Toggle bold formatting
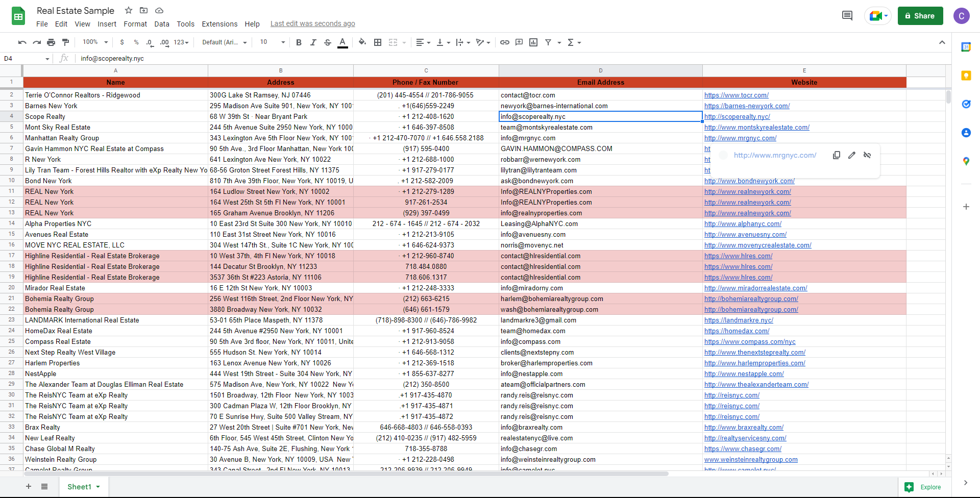The width and height of the screenshot is (980, 498). coord(299,42)
